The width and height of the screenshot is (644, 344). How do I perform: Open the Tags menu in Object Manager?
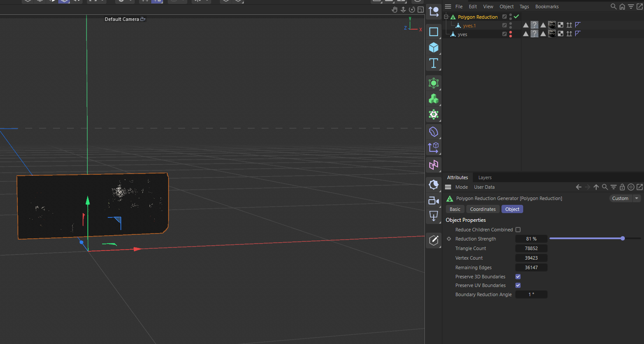coord(524,6)
